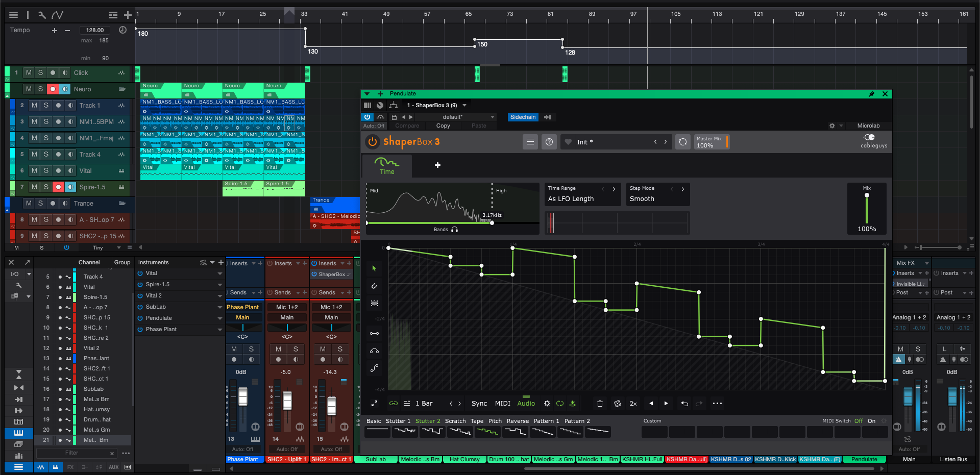Expand the 1 - ShaperBox 3 device dropdown
This screenshot has height=475, width=980.
click(436, 105)
